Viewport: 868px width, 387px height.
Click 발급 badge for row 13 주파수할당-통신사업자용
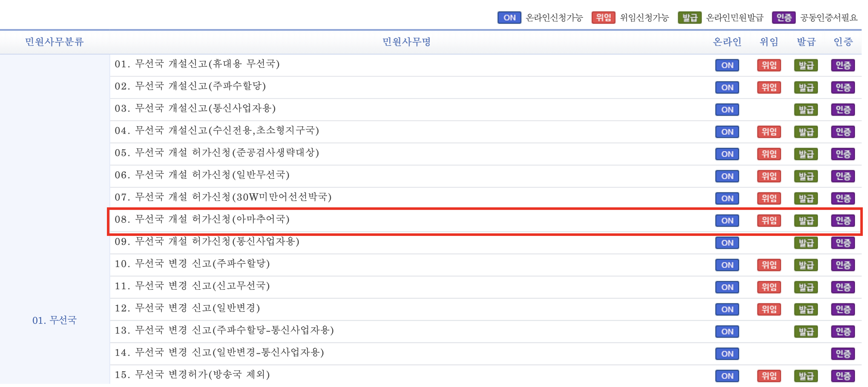(806, 332)
